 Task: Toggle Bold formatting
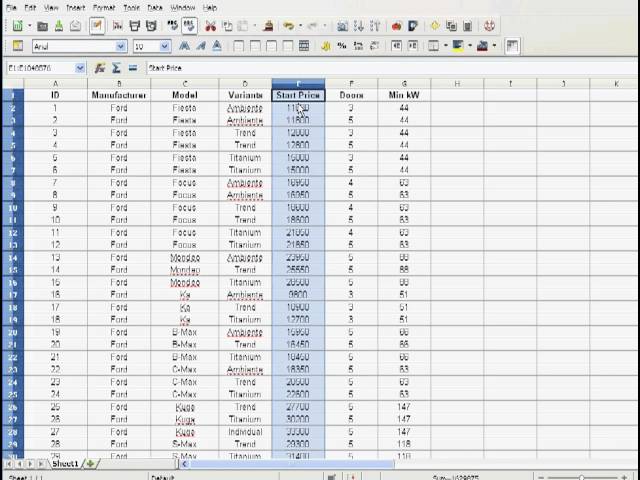[x=184, y=46]
